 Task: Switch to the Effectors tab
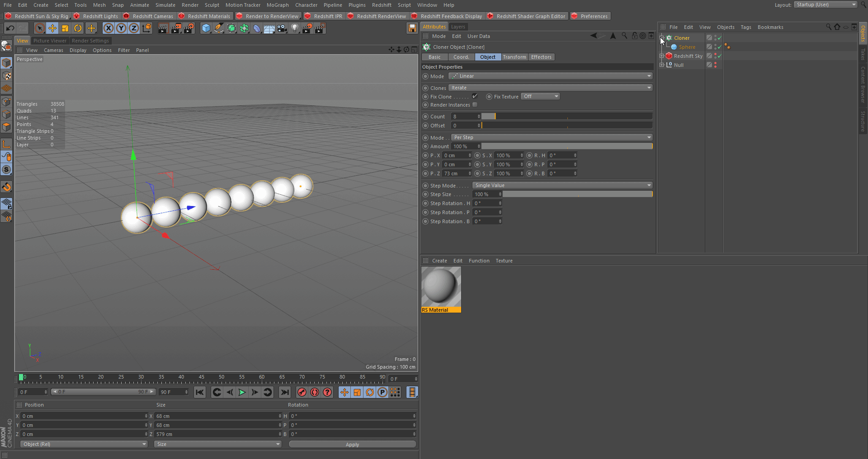coord(541,57)
